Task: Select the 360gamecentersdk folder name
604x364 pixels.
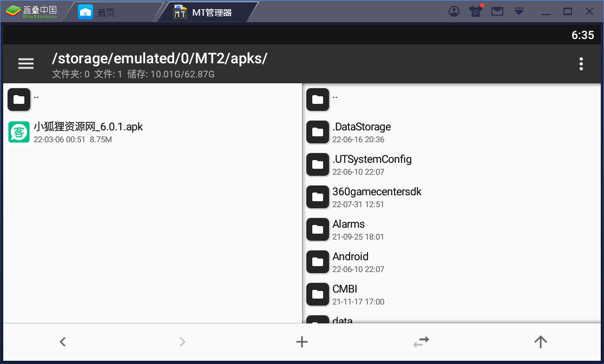Action: click(377, 191)
